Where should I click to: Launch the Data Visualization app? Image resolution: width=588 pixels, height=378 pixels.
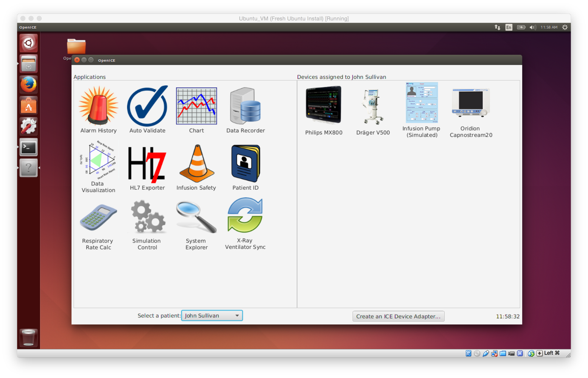pos(98,167)
